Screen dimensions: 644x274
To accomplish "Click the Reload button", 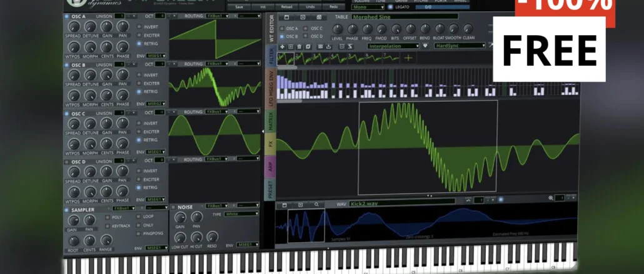I will (x=287, y=7).
